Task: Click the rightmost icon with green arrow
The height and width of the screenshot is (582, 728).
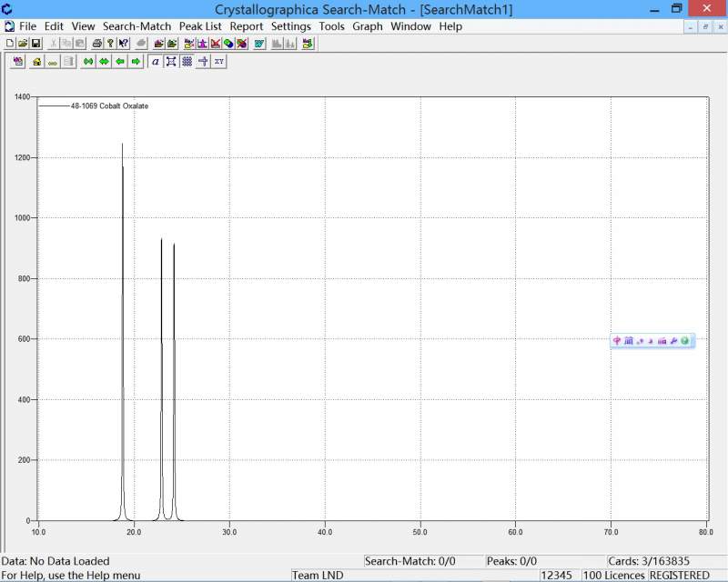Action: coord(308,44)
